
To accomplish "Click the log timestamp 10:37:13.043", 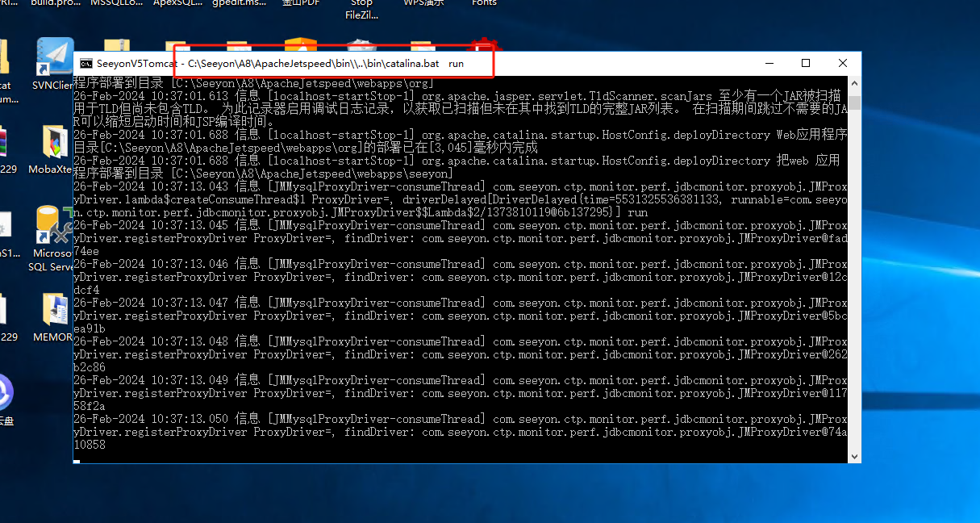I will tap(190, 186).
